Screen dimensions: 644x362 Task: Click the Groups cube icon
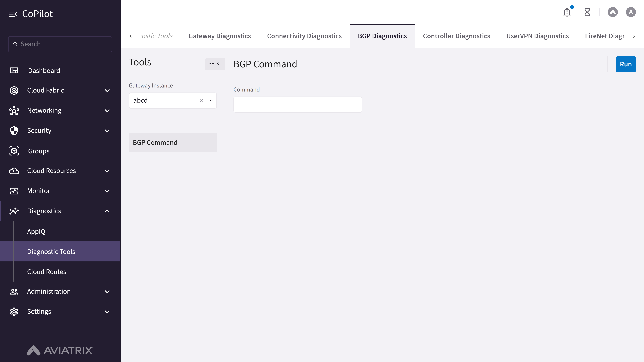click(x=14, y=151)
